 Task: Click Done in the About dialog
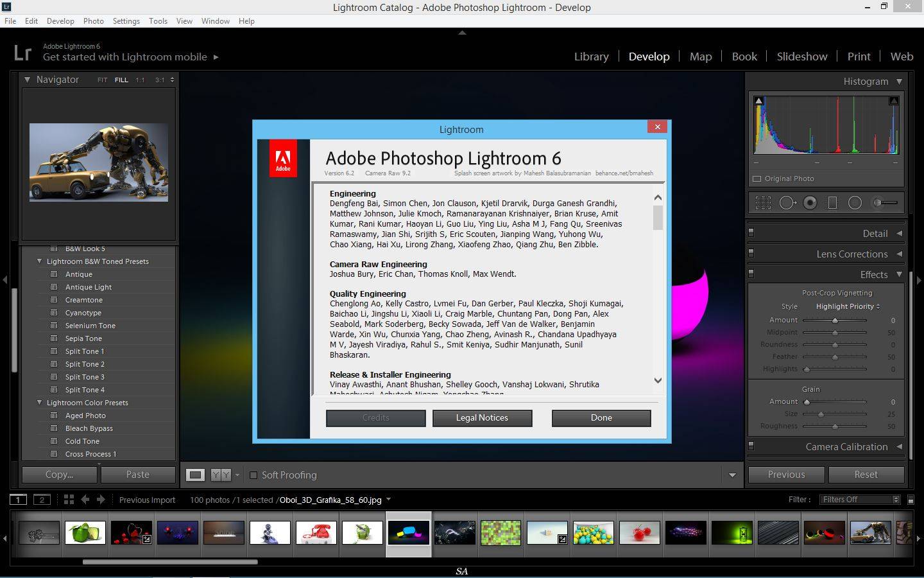(x=601, y=418)
